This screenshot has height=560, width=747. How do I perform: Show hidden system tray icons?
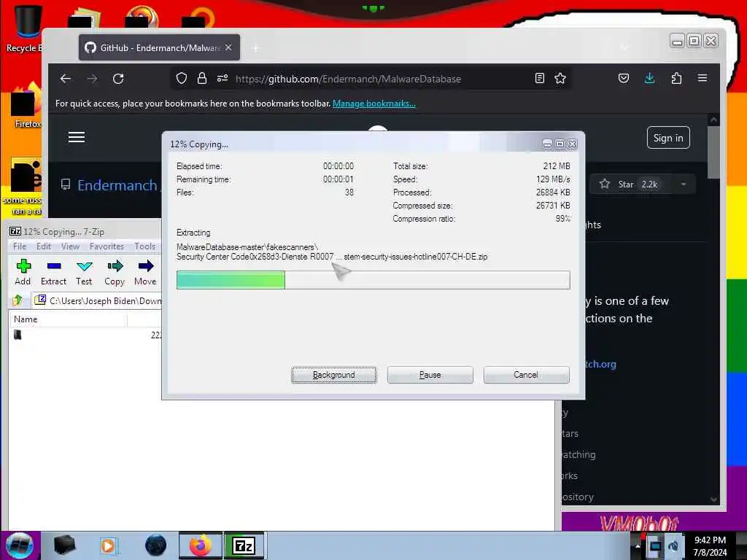coord(638,545)
